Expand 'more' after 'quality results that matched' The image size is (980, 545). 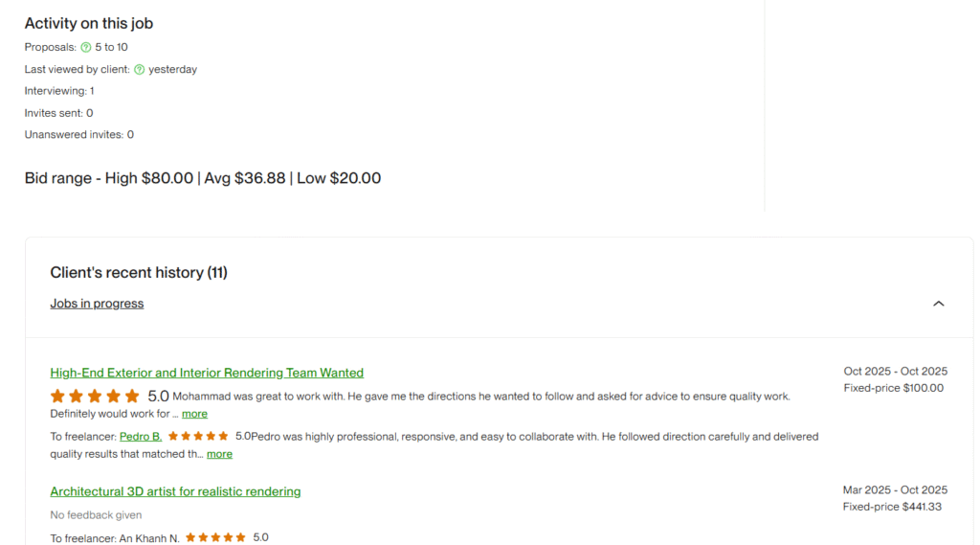click(x=219, y=454)
